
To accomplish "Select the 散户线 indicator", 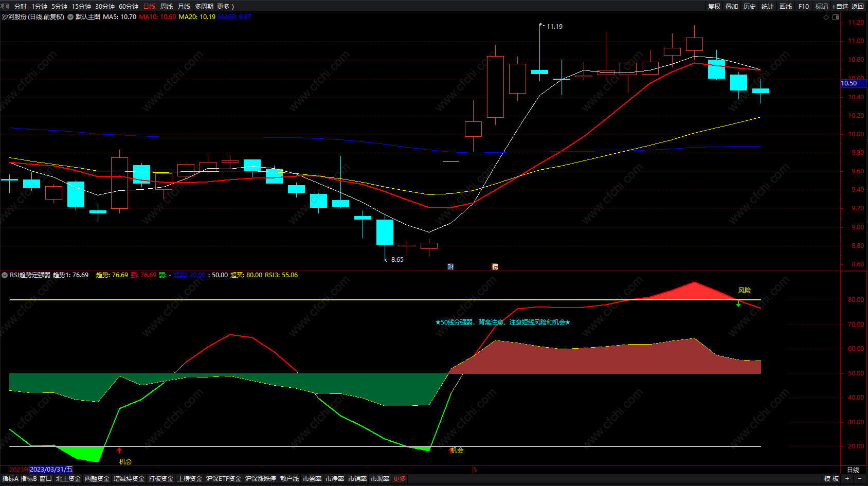I will coord(290,479).
